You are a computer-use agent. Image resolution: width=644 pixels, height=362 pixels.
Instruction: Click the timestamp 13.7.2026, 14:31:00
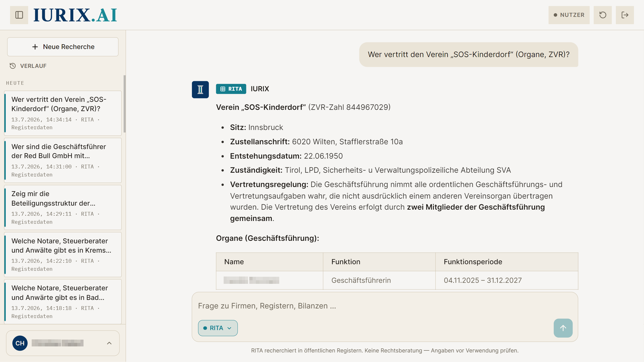(x=42, y=167)
